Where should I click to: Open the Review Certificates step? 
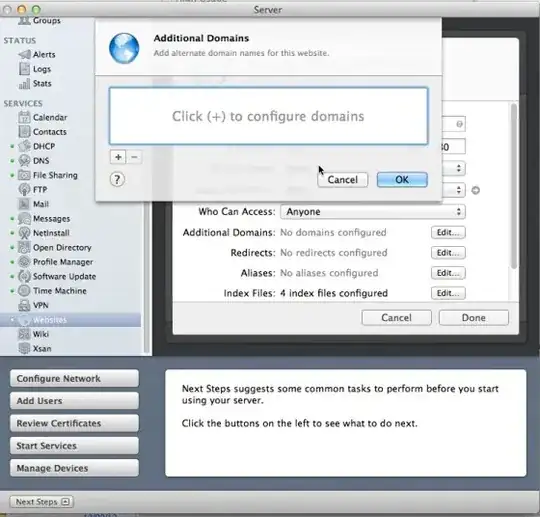tap(74, 423)
